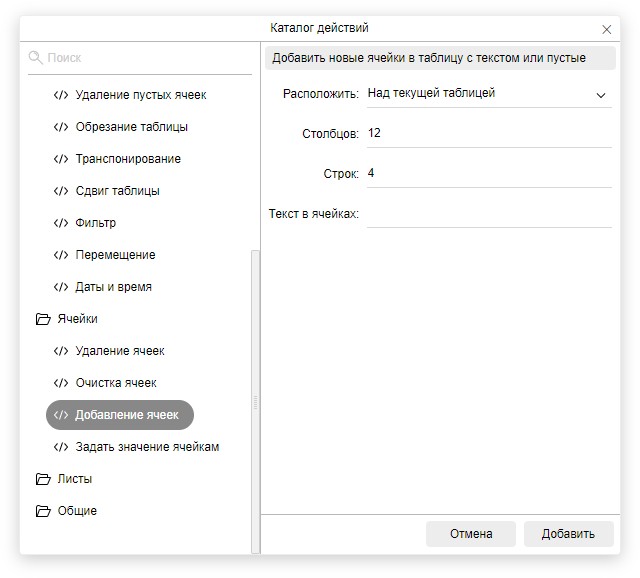Click the code icon next to Транспонирование
640x578 pixels.
61,159
